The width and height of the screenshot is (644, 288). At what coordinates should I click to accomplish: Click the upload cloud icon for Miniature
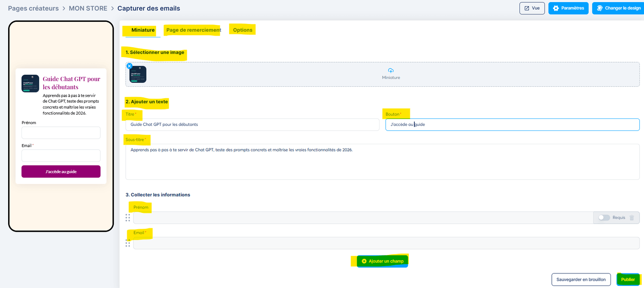391,70
